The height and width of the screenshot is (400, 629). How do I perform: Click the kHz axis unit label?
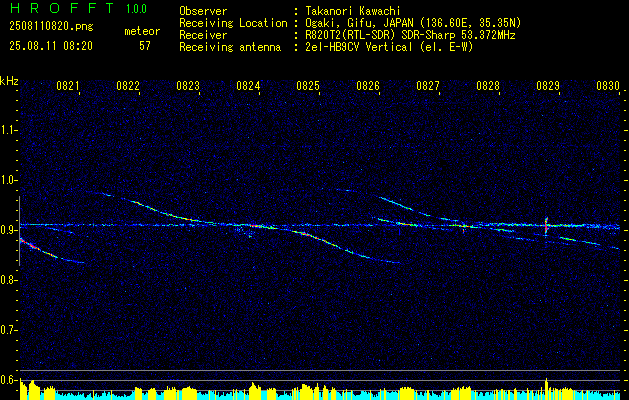tap(9, 81)
